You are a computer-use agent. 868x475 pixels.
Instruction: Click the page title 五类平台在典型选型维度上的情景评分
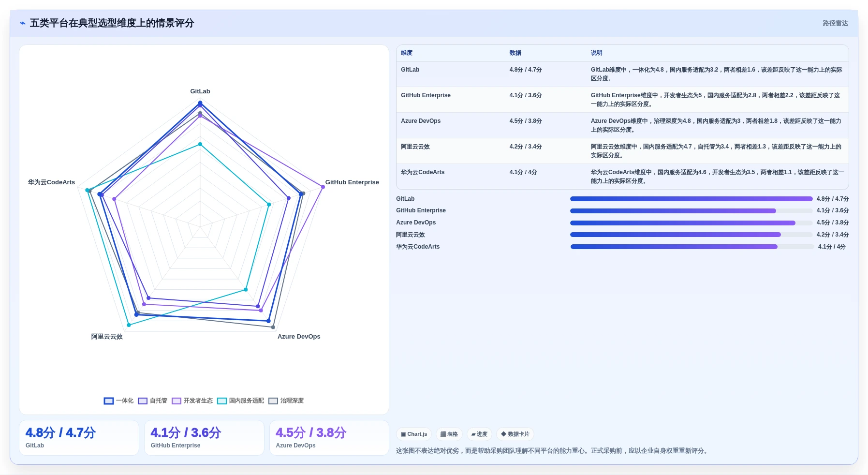coord(112,23)
